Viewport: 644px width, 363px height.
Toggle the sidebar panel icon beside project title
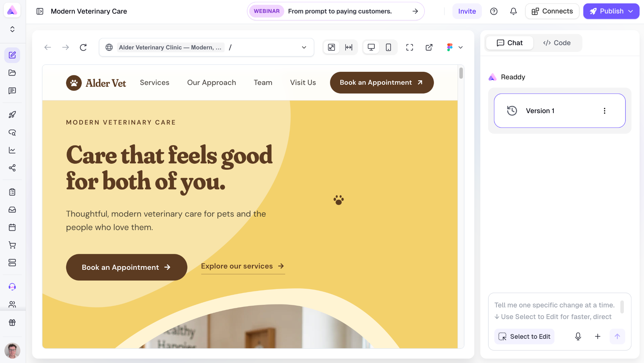click(x=40, y=11)
